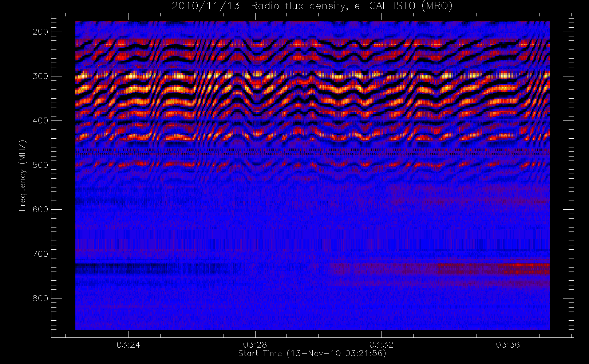Select the 200 frequency tick label

[40, 32]
